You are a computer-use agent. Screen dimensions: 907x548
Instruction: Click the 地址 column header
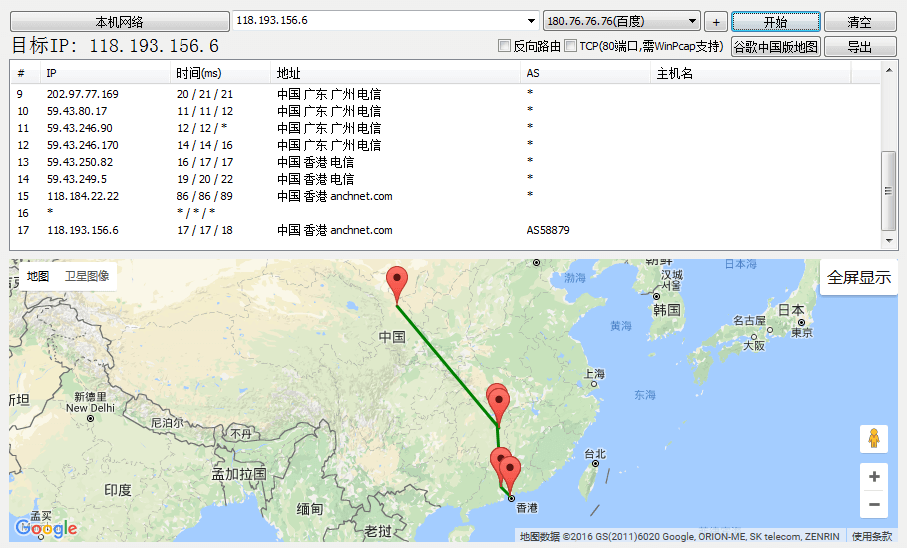(x=395, y=73)
